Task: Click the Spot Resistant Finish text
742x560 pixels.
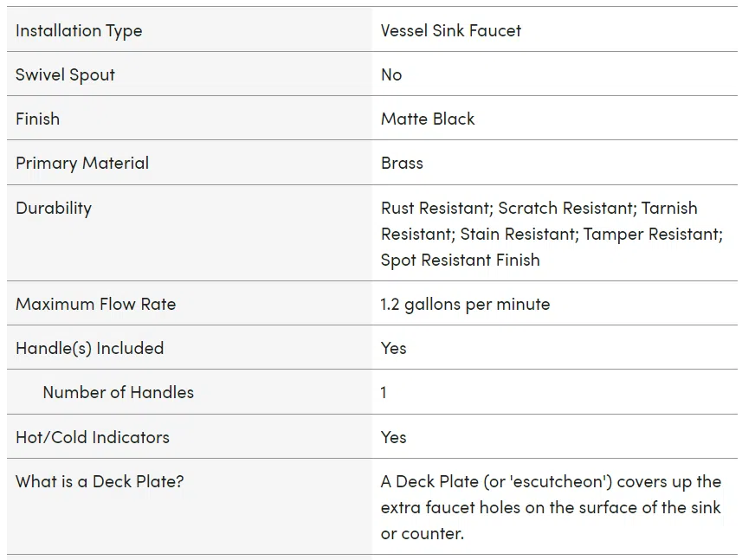Action: click(x=460, y=261)
